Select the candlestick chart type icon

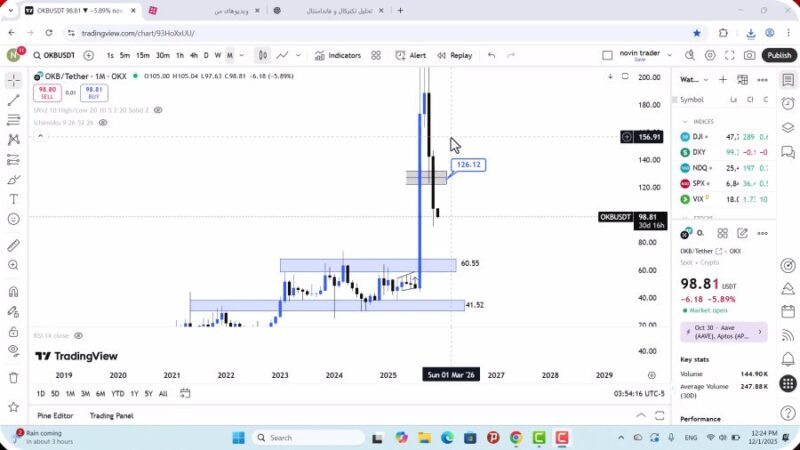[263, 56]
